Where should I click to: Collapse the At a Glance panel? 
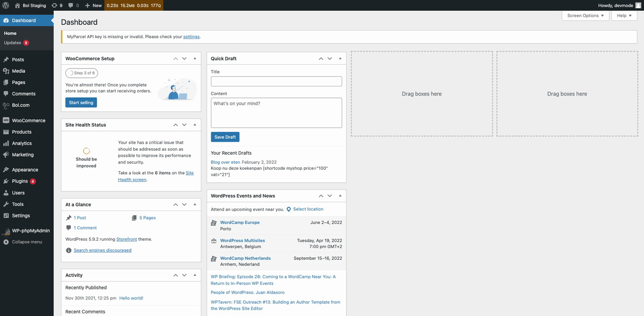(x=195, y=204)
